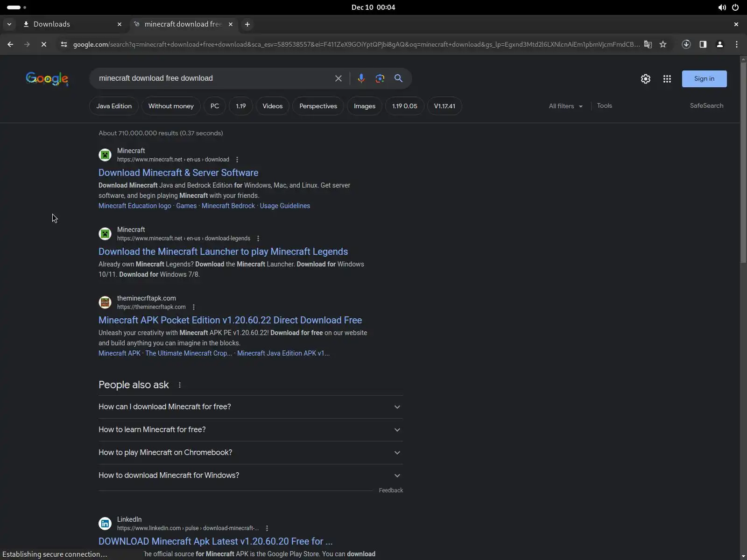The image size is (747, 560).
Task: Clear the search query with the X
Action: coord(338,78)
